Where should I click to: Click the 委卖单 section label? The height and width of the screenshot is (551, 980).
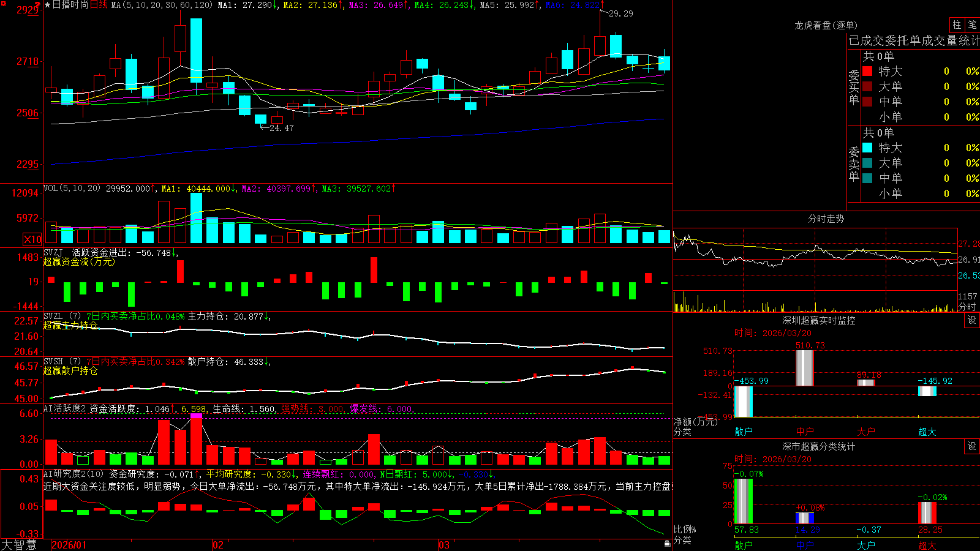coord(854,164)
